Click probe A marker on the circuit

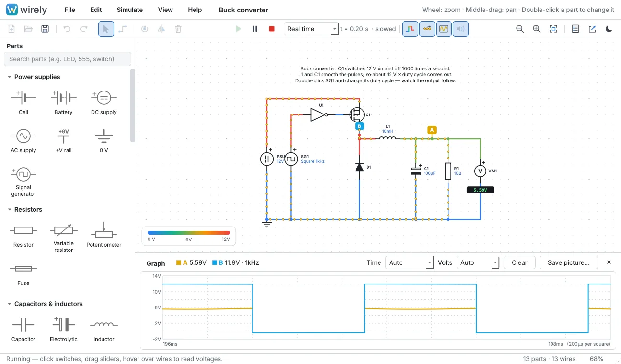432,130
